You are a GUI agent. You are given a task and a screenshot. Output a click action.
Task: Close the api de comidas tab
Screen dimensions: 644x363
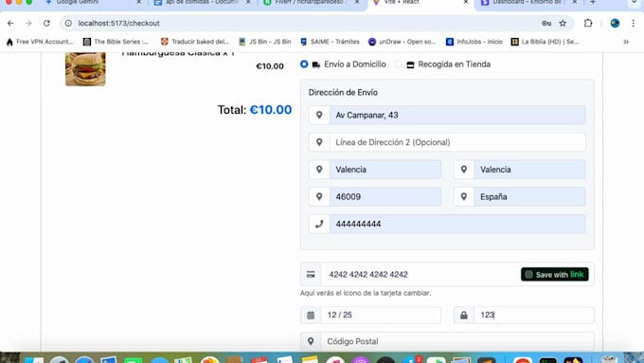pyautogui.click(x=248, y=2)
